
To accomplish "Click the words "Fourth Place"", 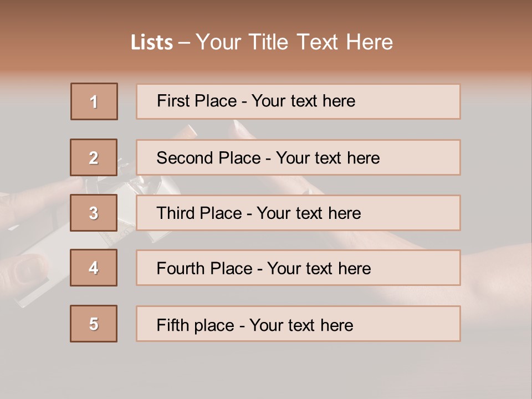I will pyautogui.click(x=204, y=269).
